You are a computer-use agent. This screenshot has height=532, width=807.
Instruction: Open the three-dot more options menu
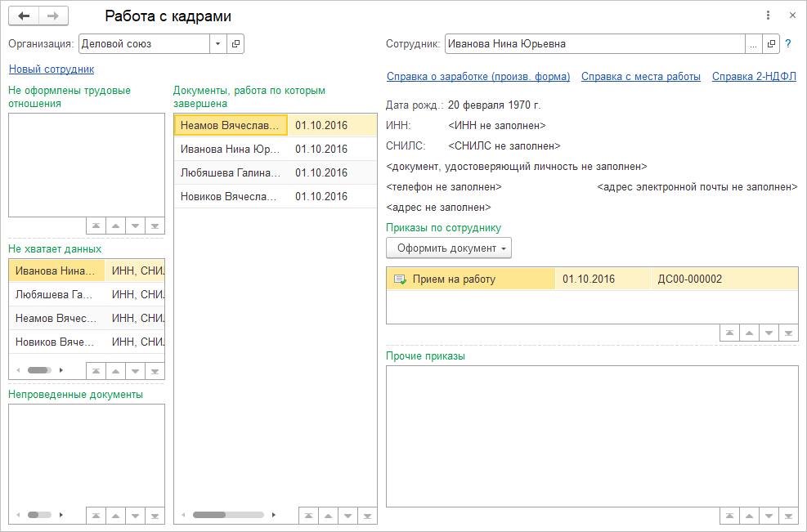click(x=768, y=16)
